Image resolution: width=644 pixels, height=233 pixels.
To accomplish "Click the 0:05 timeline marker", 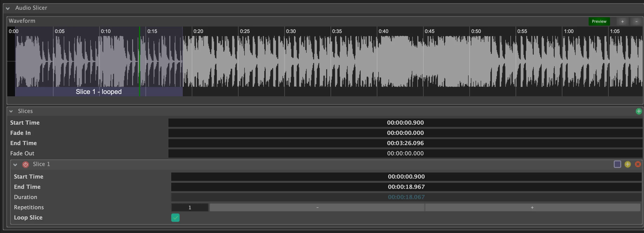I will (x=60, y=31).
